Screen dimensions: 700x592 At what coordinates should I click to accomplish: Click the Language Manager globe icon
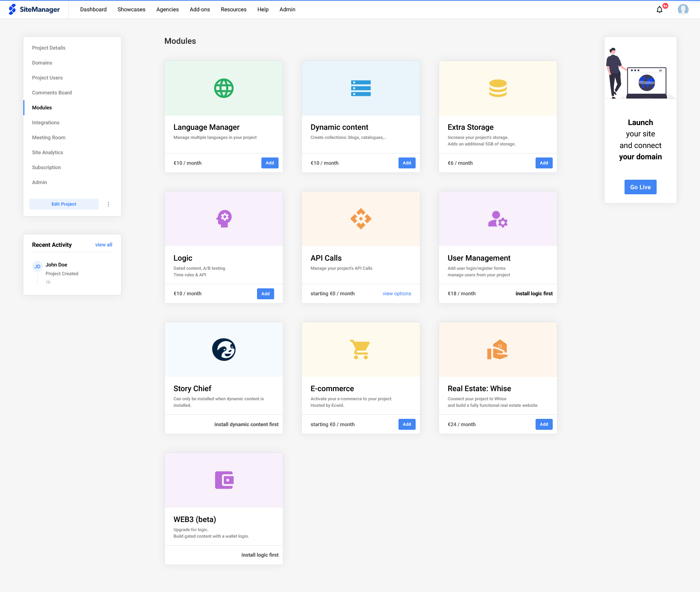(x=224, y=88)
